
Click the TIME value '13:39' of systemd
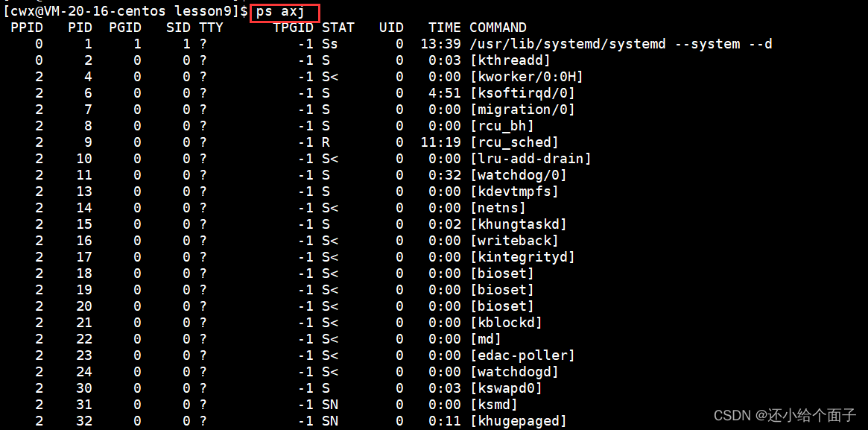click(x=440, y=44)
